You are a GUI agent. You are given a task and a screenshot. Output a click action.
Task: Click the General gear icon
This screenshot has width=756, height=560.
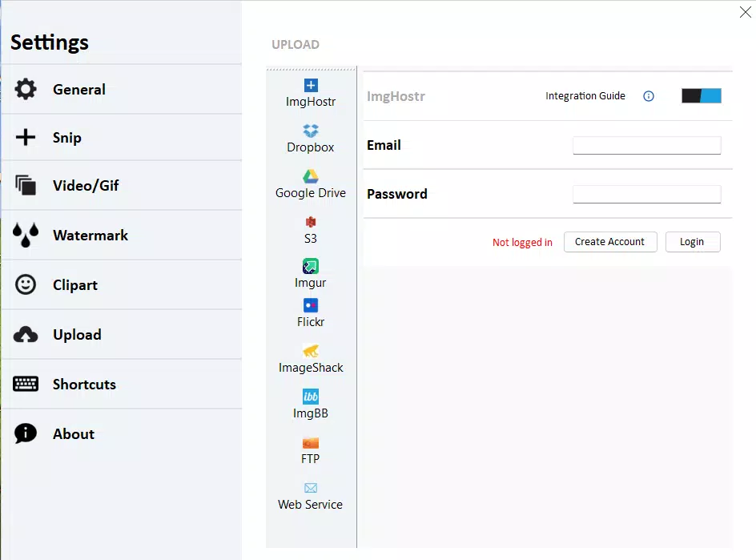[x=26, y=89]
